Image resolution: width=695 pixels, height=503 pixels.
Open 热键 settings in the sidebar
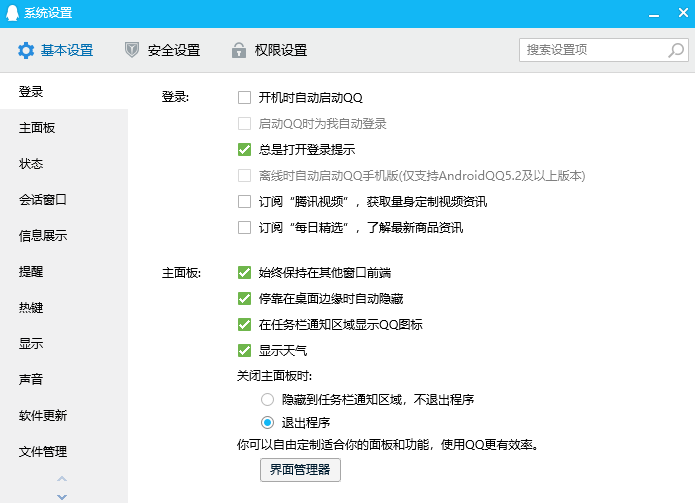click(x=64, y=307)
